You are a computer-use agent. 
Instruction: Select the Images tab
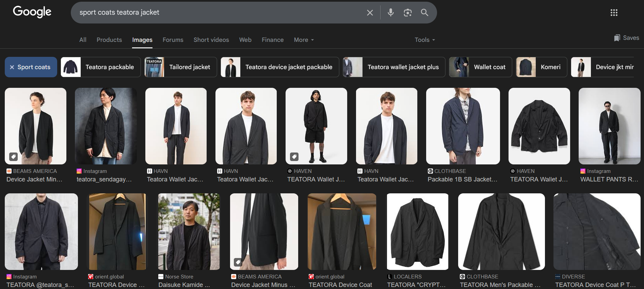(x=142, y=40)
